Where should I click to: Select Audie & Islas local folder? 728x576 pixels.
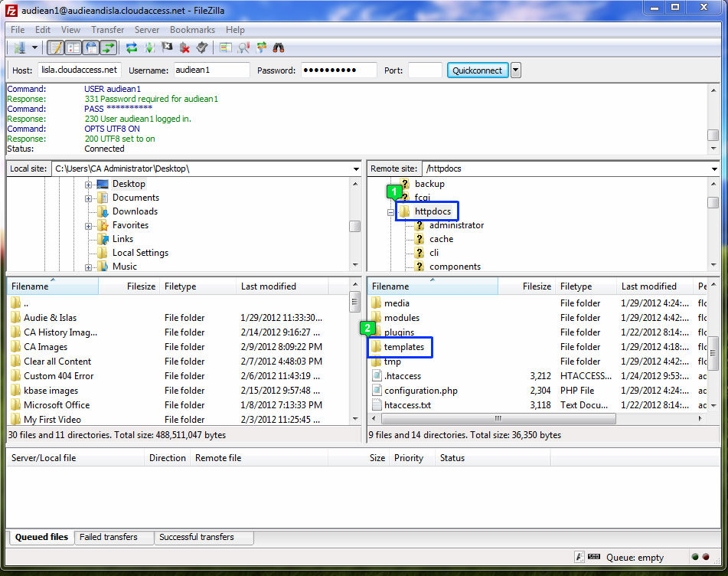click(x=50, y=318)
